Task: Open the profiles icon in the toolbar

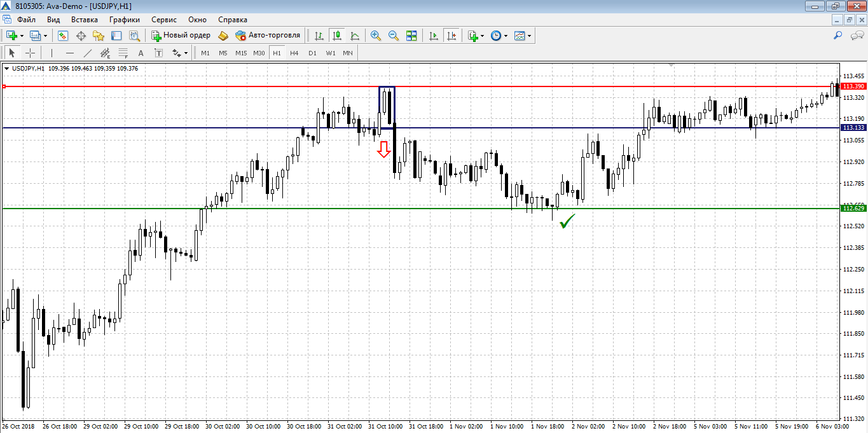Action: click(35, 36)
